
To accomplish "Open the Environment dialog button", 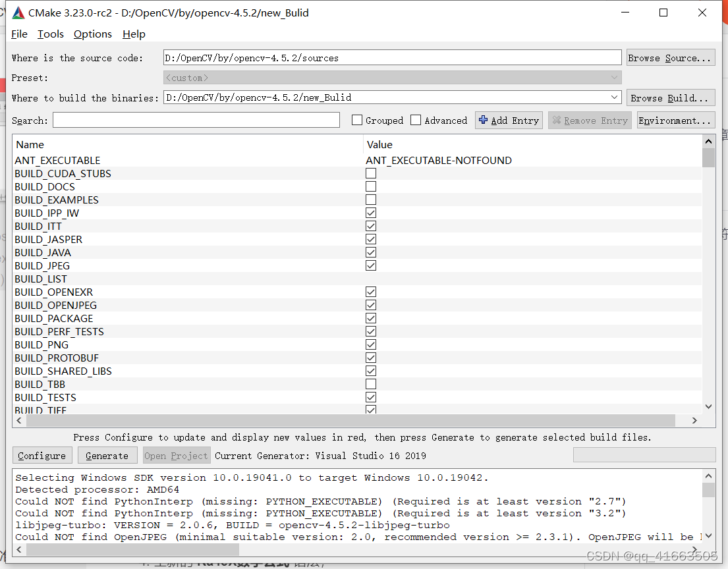I will (x=675, y=121).
